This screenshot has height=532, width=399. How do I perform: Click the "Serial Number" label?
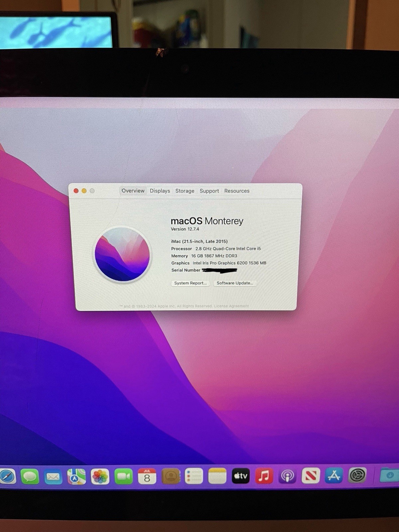[x=186, y=270]
